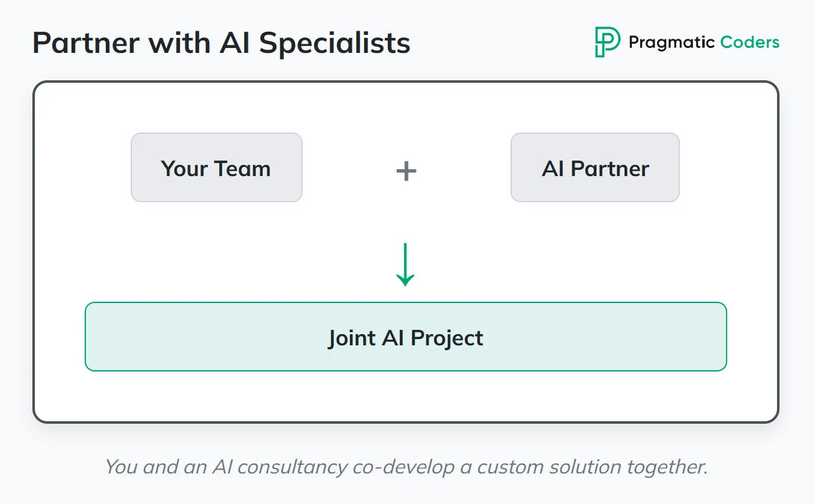
Task: Click the word 'Team' in the left box
Action: point(242,169)
